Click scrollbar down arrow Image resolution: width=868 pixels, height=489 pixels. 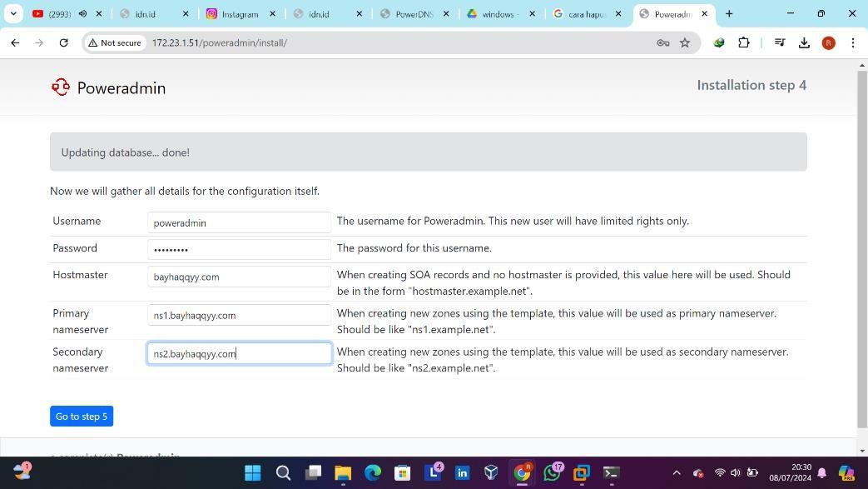(862, 452)
